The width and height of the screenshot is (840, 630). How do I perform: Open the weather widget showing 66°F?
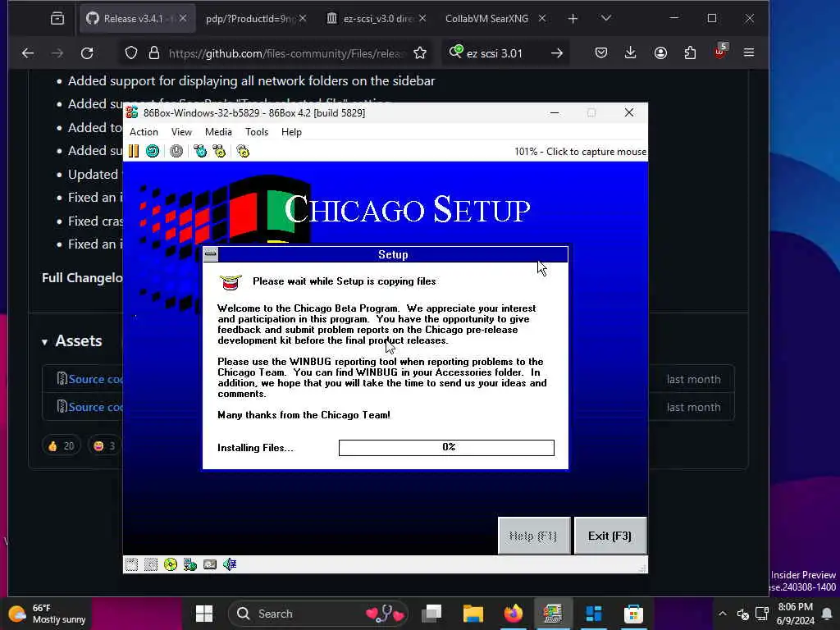[47, 614]
